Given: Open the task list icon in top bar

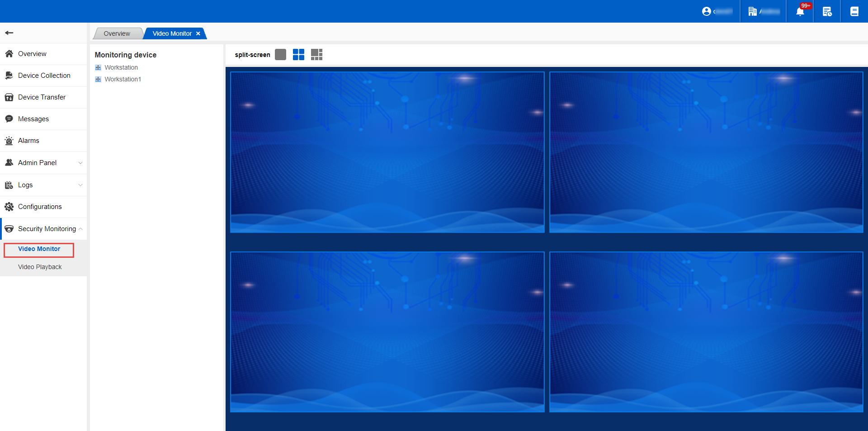Looking at the screenshot, I should coord(827,11).
